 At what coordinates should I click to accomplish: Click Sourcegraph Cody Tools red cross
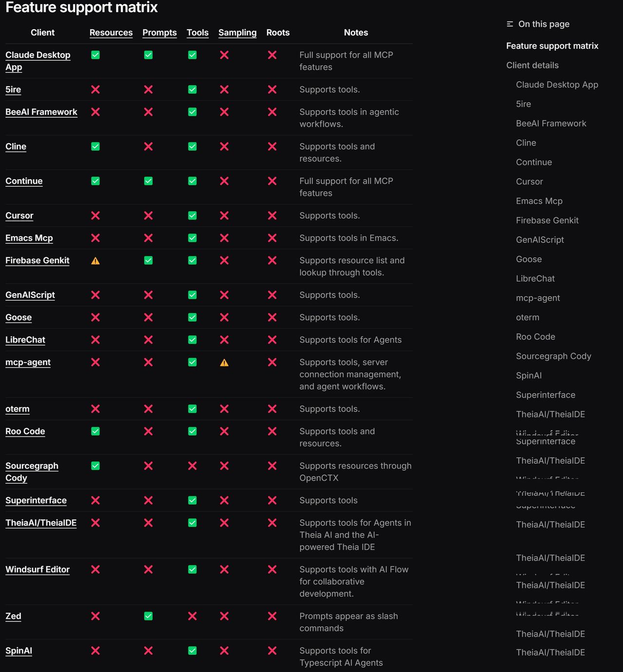193,466
